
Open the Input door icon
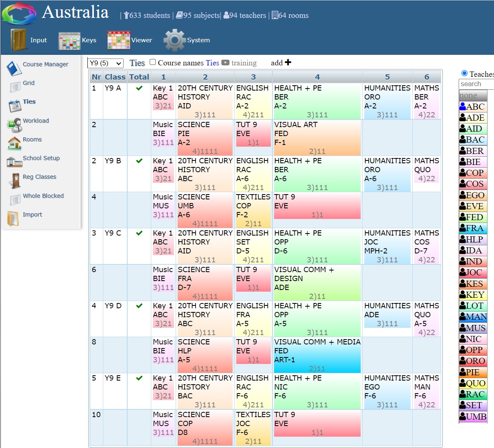[x=18, y=40]
